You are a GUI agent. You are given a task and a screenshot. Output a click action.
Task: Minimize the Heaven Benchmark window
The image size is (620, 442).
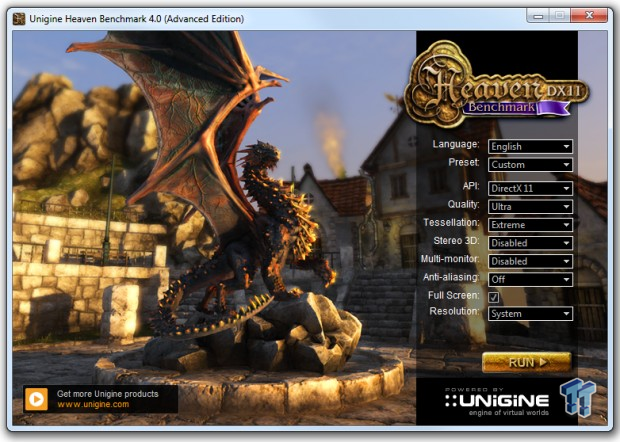(538, 16)
